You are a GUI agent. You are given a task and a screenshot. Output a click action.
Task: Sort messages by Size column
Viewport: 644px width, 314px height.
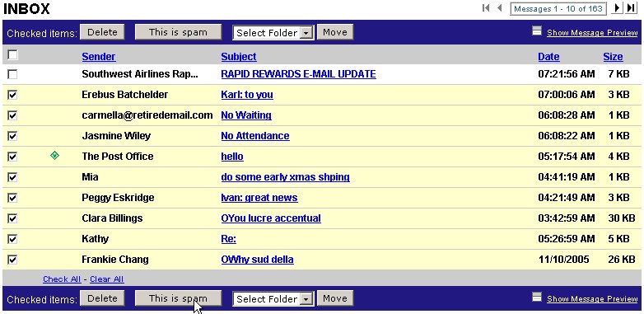pyautogui.click(x=613, y=57)
